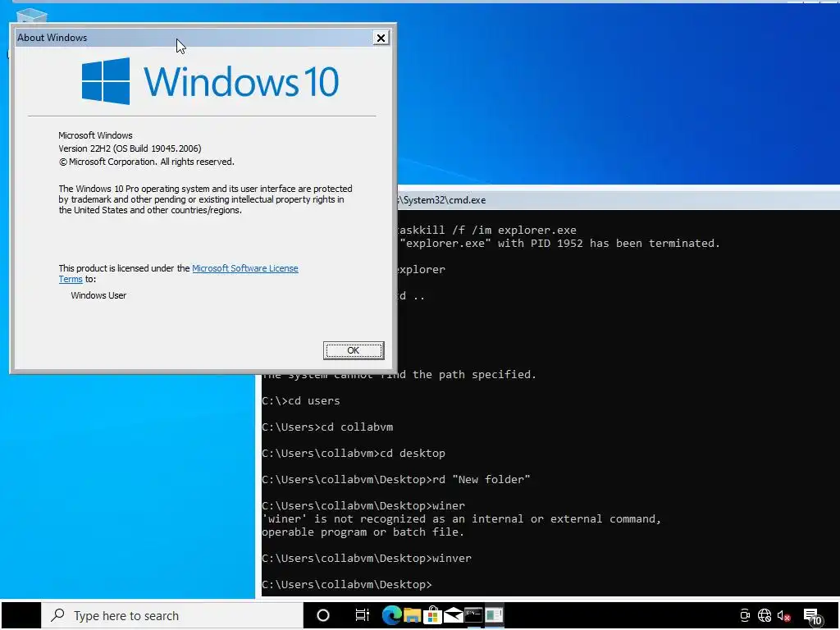Click the 'cd users' line in cmd
The width and height of the screenshot is (840, 630).
(x=301, y=400)
